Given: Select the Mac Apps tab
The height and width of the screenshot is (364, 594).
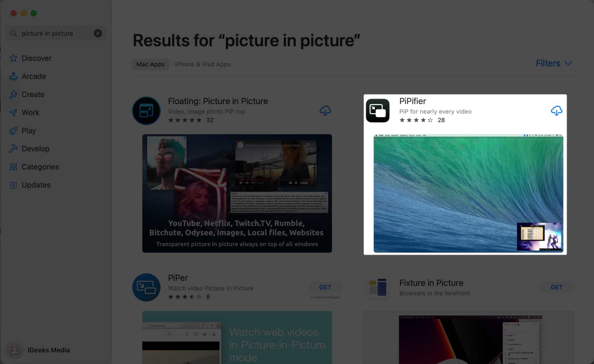Looking at the screenshot, I should pyautogui.click(x=150, y=64).
